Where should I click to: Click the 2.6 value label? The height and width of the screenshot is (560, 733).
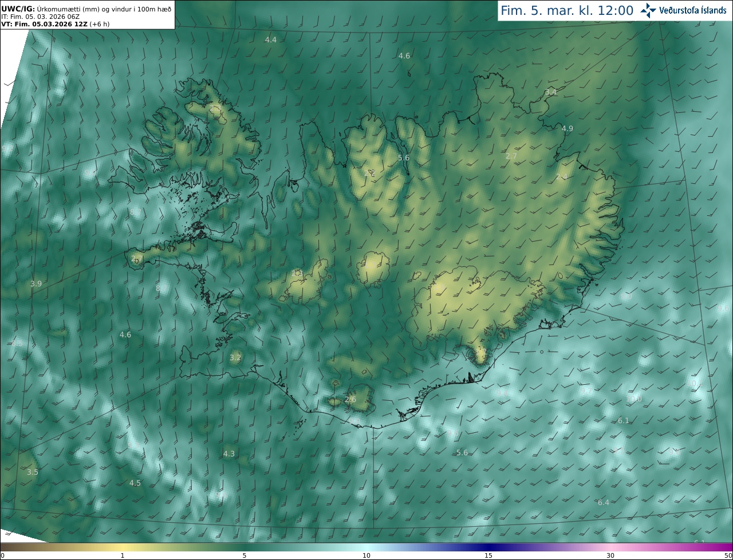pyautogui.click(x=350, y=399)
